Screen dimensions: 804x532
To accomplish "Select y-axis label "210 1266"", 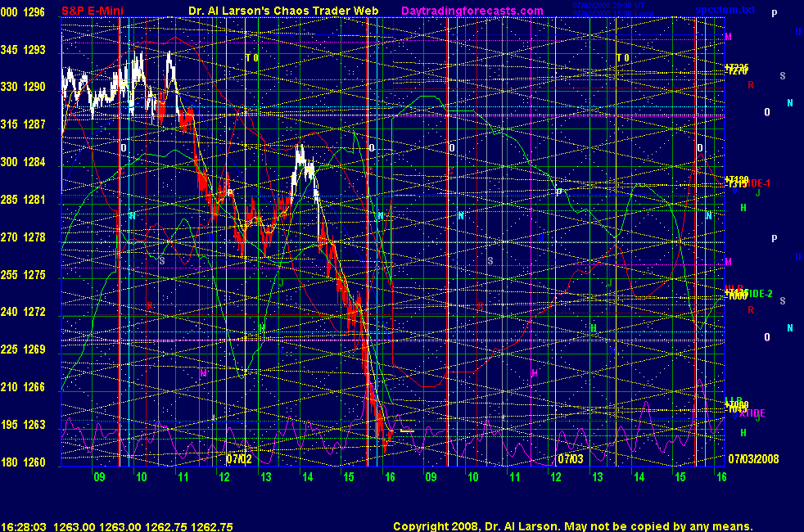I will point(23,387).
